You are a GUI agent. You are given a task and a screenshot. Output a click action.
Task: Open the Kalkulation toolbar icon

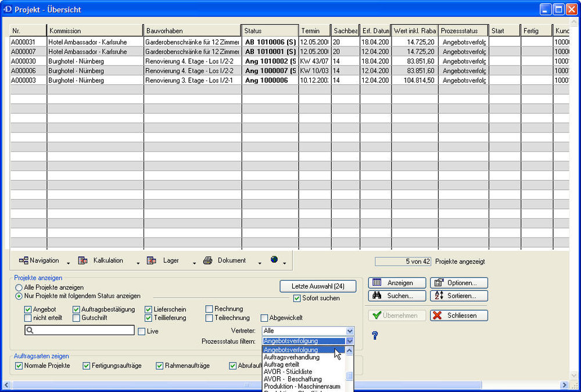tap(83, 261)
